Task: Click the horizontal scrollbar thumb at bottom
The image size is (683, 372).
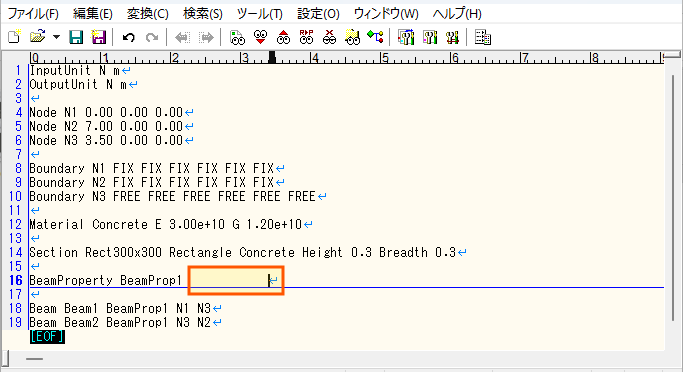Action: click(34, 359)
